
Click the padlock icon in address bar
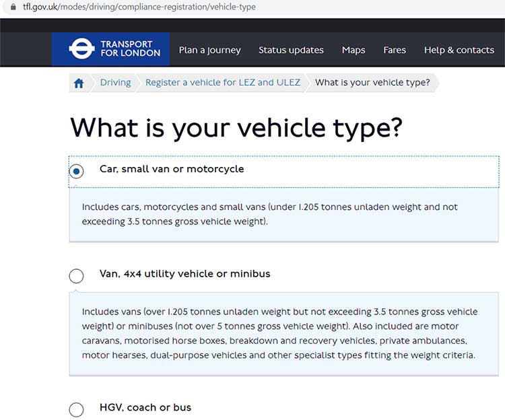point(13,7)
